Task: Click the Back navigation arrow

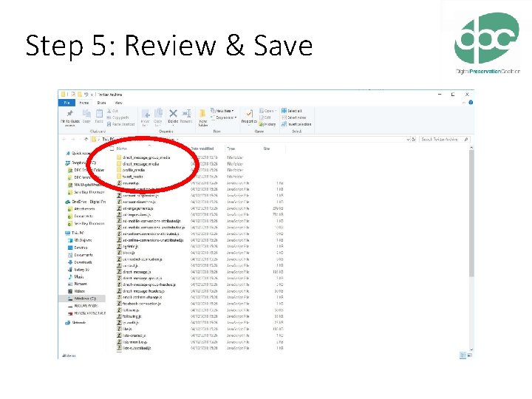Action: (x=64, y=139)
